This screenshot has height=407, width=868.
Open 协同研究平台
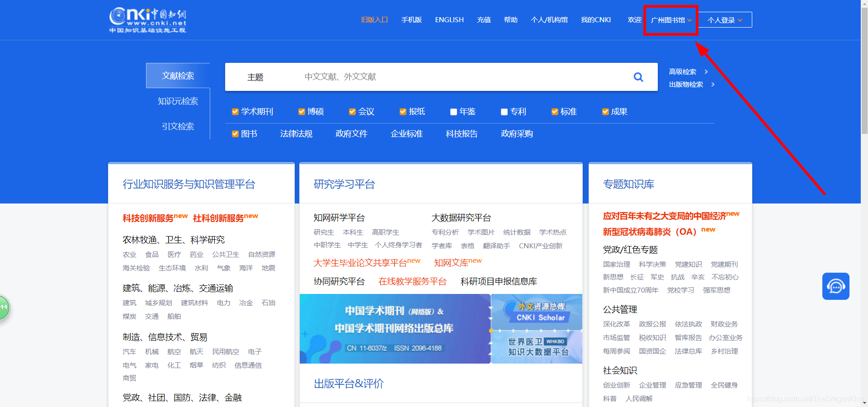point(339,282)
